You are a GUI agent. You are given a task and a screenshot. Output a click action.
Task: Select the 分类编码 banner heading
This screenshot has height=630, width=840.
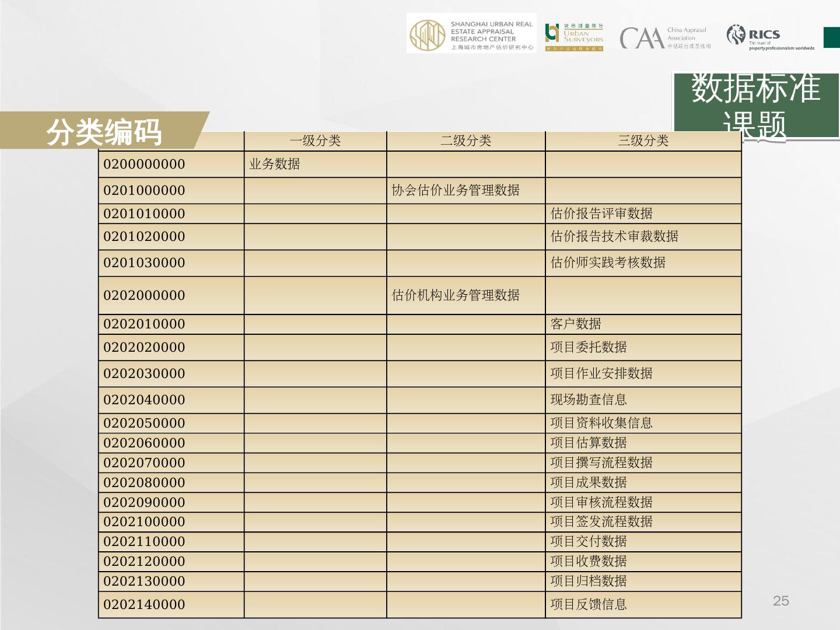pos(104,132)
